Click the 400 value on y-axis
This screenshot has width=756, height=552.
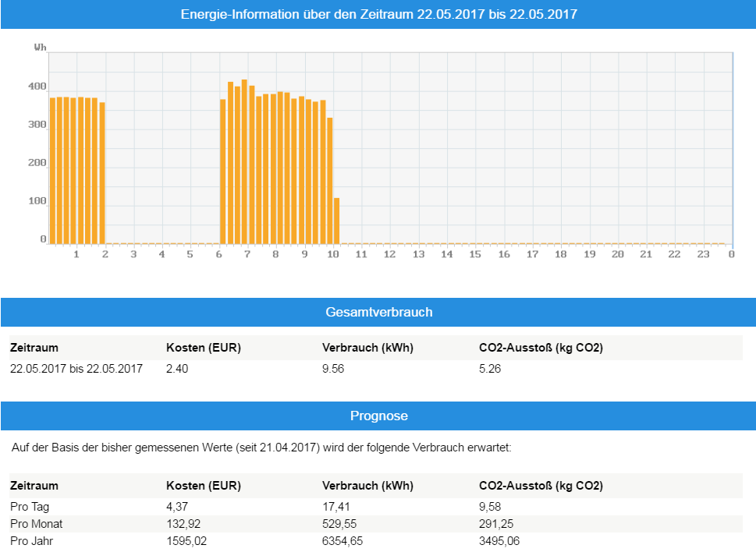tap(37, 87)
